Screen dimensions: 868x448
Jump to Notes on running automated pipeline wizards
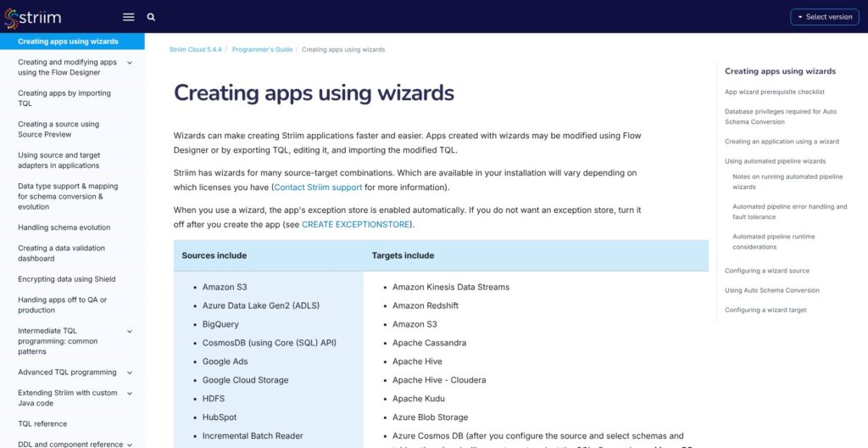pyautogui.click(x=787, y=182)
